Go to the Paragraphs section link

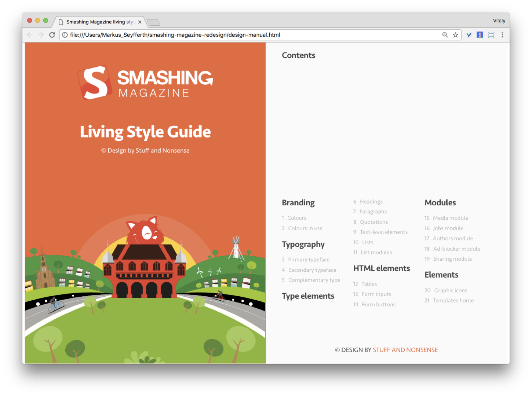coord(373,212)
